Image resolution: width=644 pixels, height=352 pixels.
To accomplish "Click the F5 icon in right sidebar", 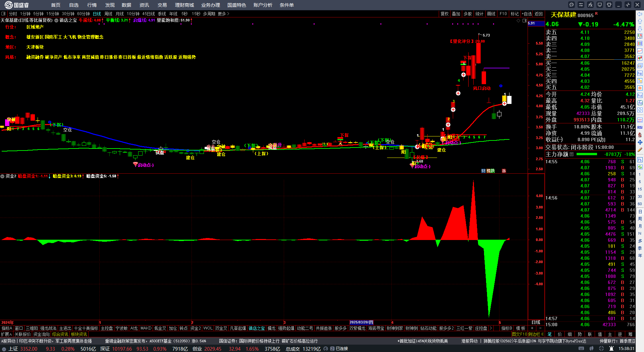I will [640, 160].
